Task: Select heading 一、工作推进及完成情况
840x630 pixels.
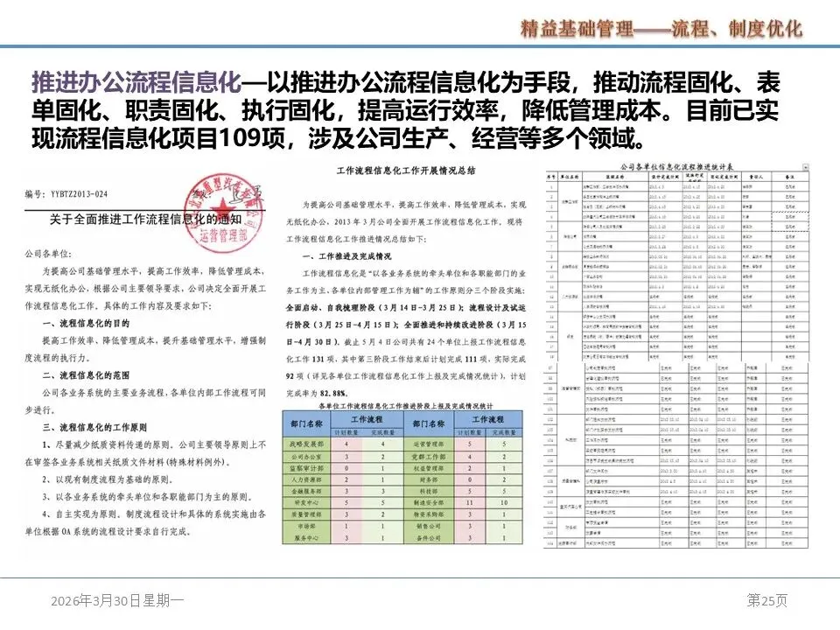Action: 346,256
